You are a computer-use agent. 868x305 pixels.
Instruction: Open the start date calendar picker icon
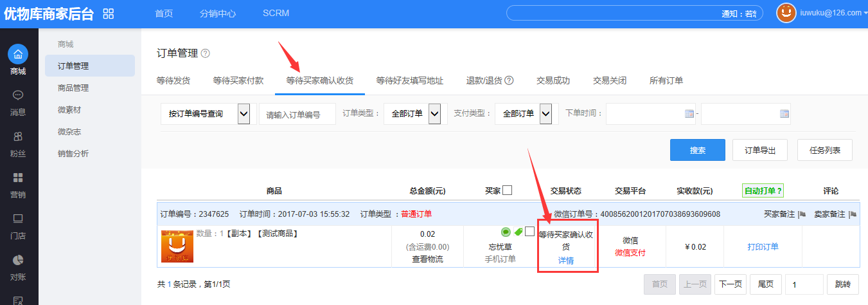click(689, 114)
